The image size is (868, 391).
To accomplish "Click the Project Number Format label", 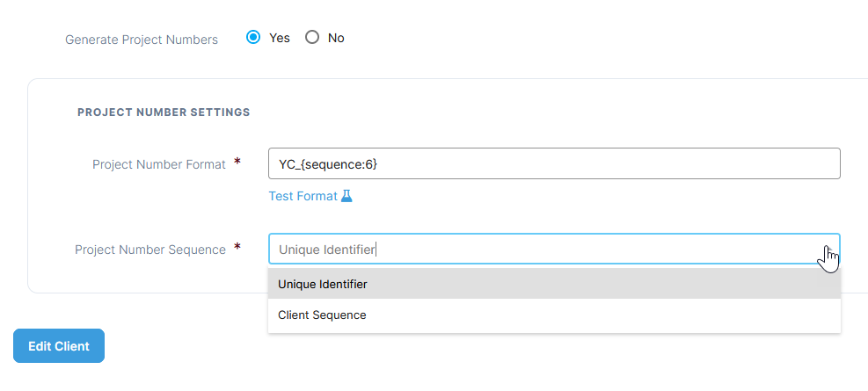I will (159, 164).
